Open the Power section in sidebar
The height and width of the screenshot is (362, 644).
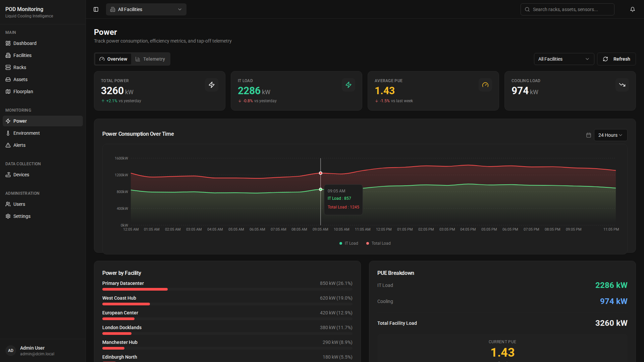click(20, 121)
